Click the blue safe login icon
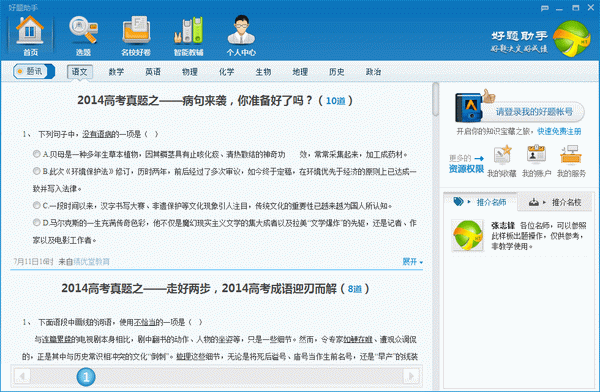 470,107
